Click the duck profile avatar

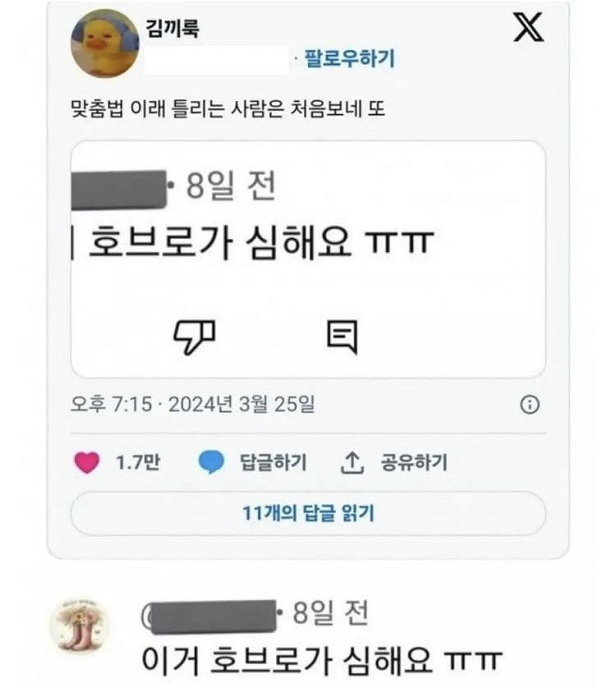coord(105,43)
